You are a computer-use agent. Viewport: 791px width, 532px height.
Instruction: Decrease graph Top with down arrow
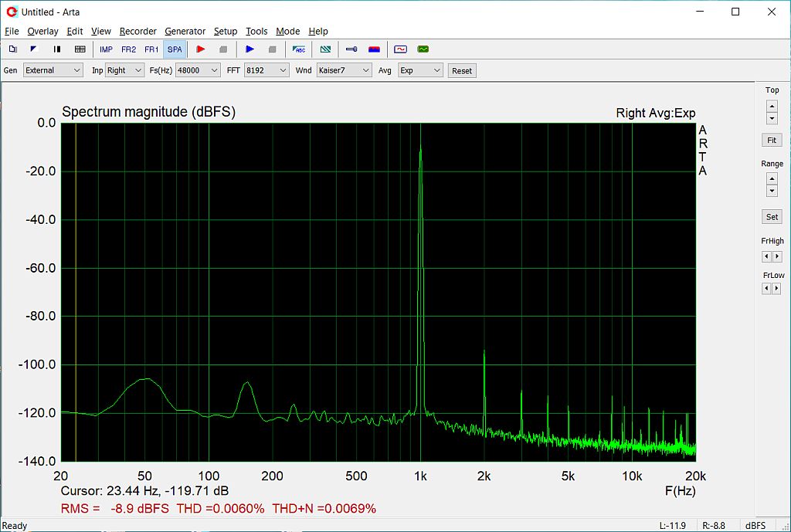pyautogui.click(x=772, y=118)
